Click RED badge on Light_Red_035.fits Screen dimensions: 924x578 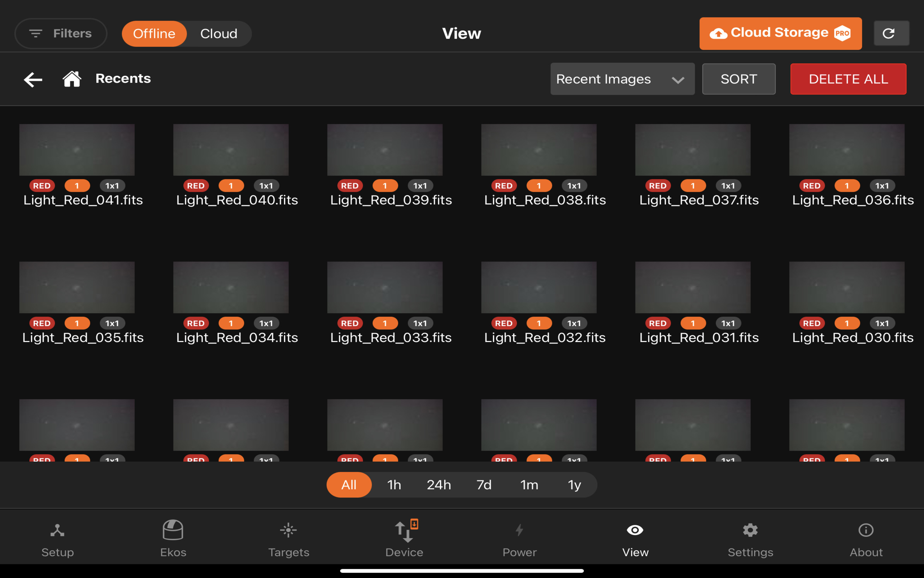(x=42, y=323)
